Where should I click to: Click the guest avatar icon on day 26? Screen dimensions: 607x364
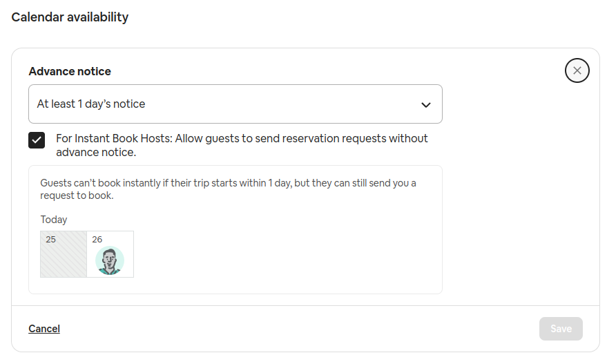coord(110,260)
